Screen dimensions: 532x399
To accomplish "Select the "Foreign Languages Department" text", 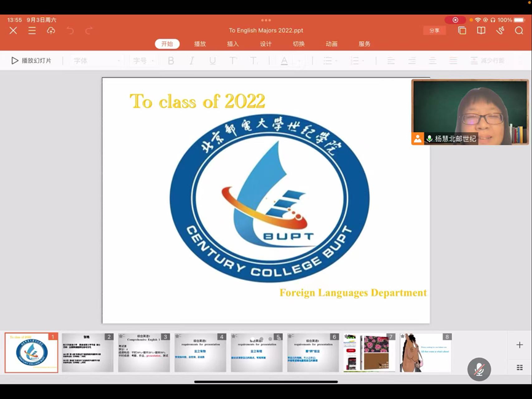I will coord(353,293).
